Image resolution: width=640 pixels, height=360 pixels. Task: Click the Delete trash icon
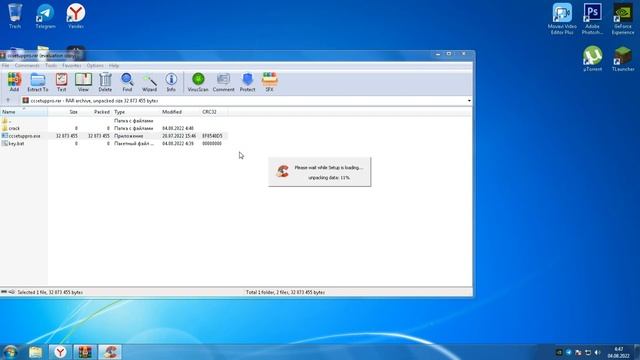click(105, 82)
